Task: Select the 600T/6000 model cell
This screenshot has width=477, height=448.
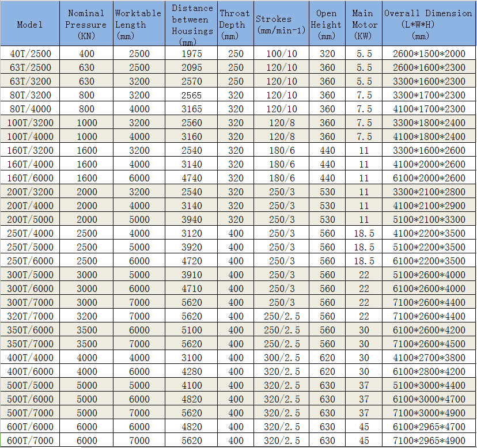Action: click(31, 427)
